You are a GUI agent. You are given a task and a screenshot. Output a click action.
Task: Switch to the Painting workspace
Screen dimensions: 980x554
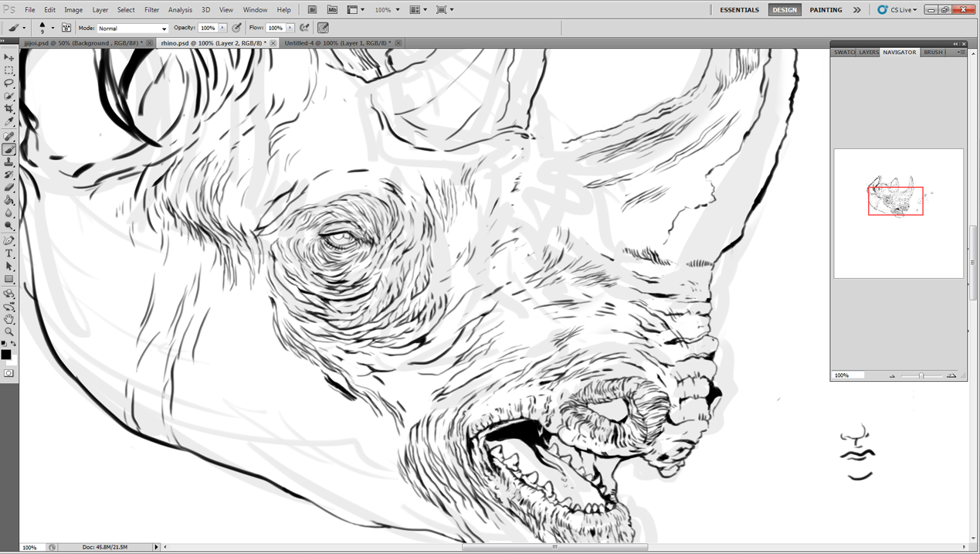(826, 10)
